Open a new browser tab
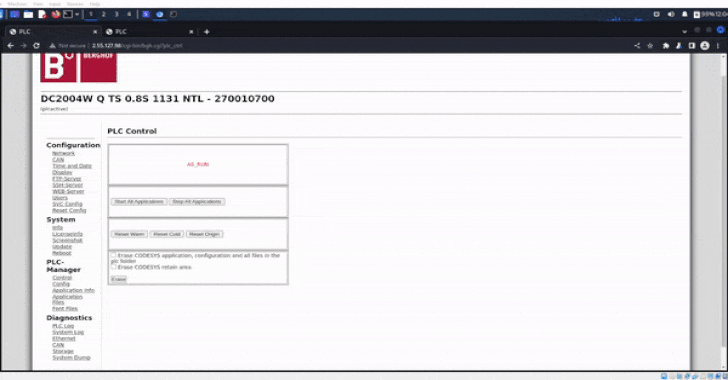The image size is (728, 380). coord(207,32)
